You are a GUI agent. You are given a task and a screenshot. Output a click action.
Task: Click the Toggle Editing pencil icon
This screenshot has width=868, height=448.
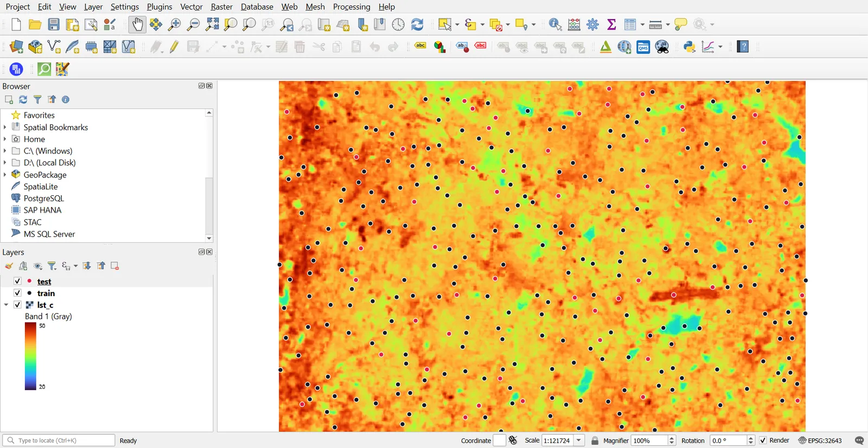[174, 47]
